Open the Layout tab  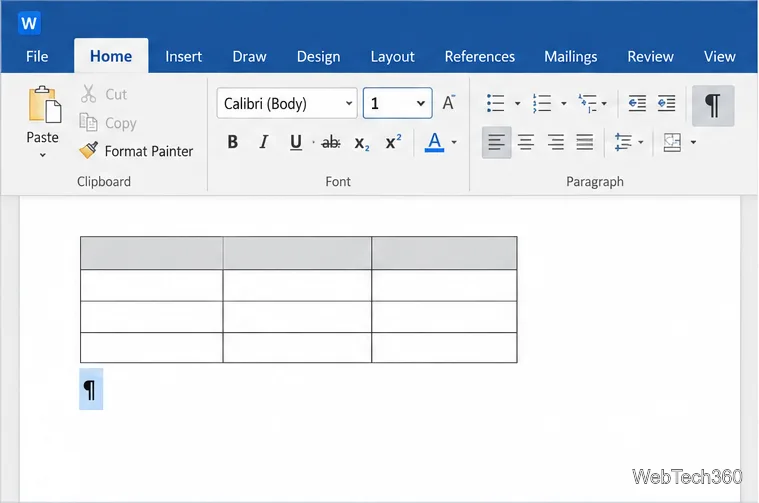pyautogui.click(x=393, y=57)
